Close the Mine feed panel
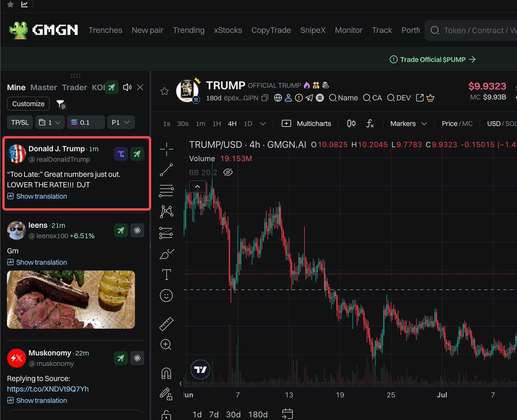This screenshot has width=517, height=420. click(x=140, y=87)
